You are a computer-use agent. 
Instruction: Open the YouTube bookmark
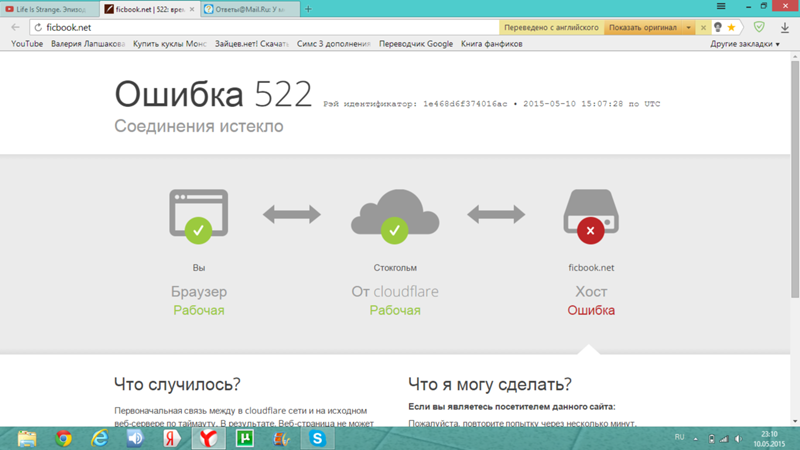[x=27, y=44]
